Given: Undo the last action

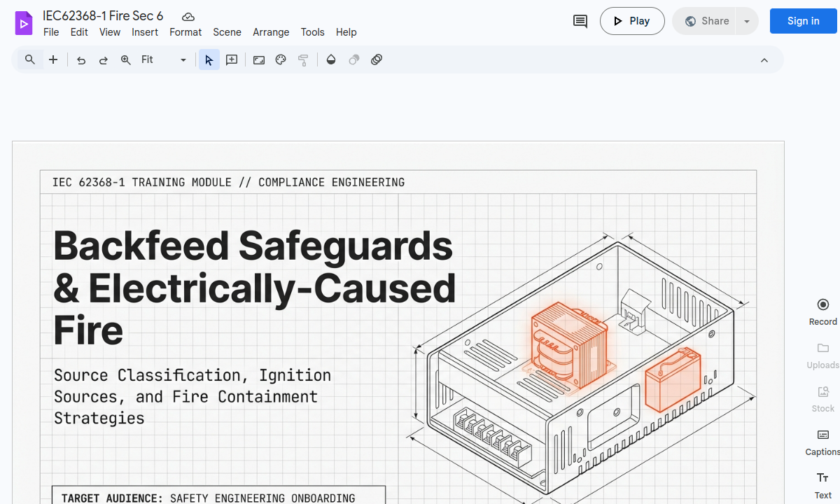Looking at the screenshot, I should [81, 60].
